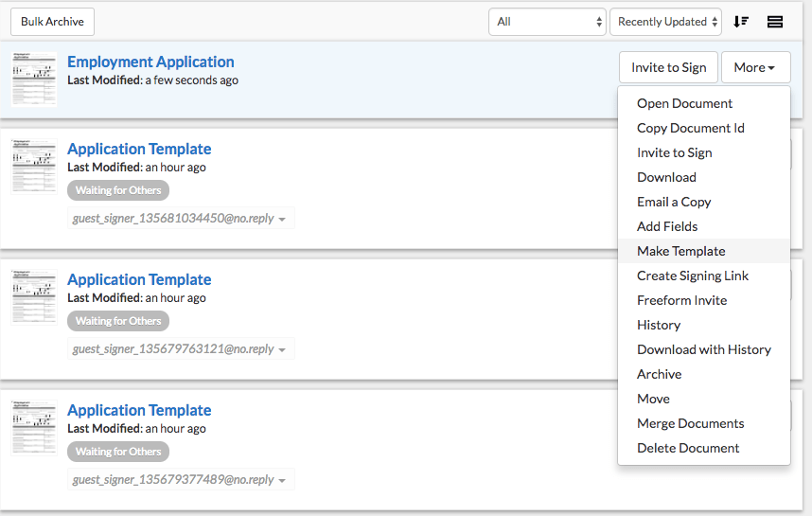The image size is (812, 516).
Task: Collapse the More dropdown button
Action: [x=755, y=67]
